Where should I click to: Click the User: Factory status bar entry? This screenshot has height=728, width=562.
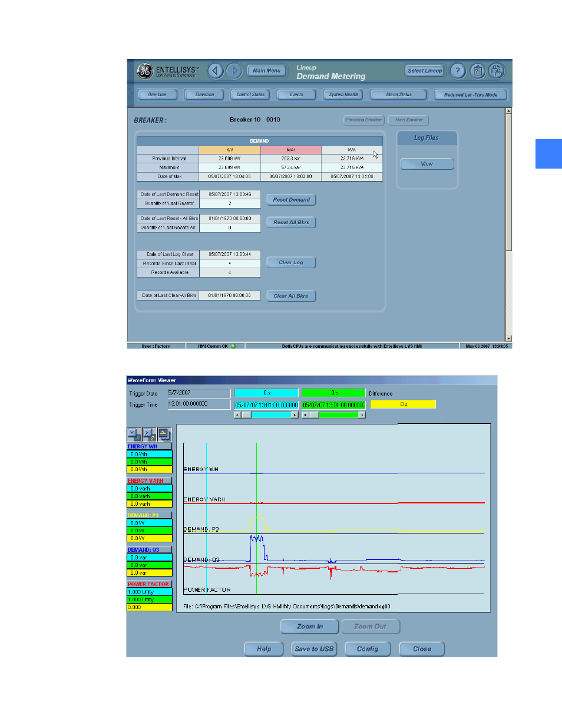(x=156, y=346)
